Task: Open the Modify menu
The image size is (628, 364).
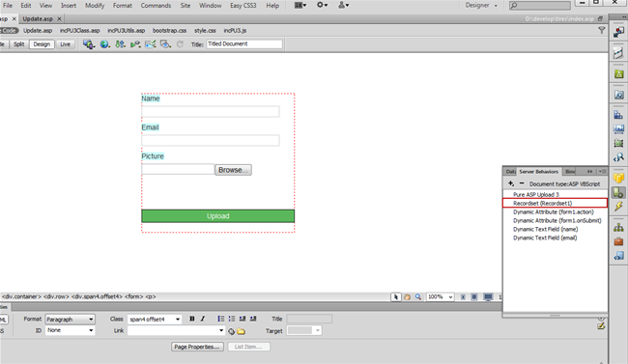Action: coord(95,6)
